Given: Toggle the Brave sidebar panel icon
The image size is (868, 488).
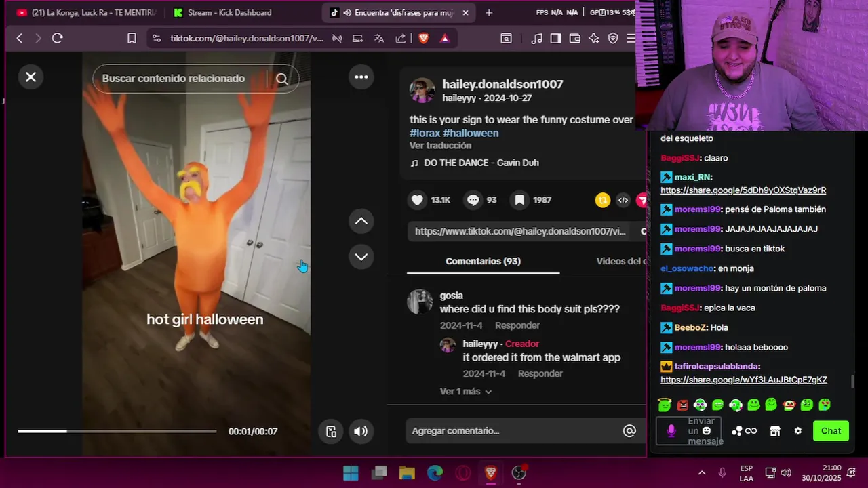Looking at the screenshot, I should [x=556, y=39].
